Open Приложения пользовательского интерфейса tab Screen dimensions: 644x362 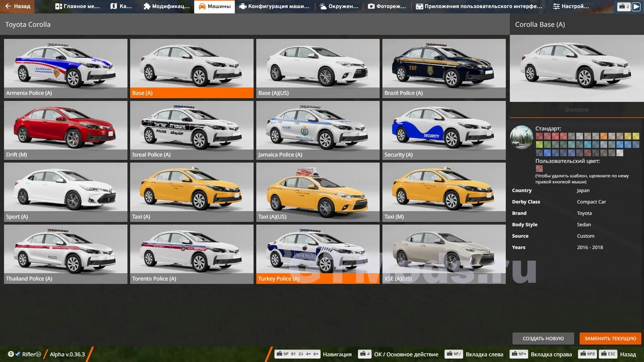tap(479, 7)
